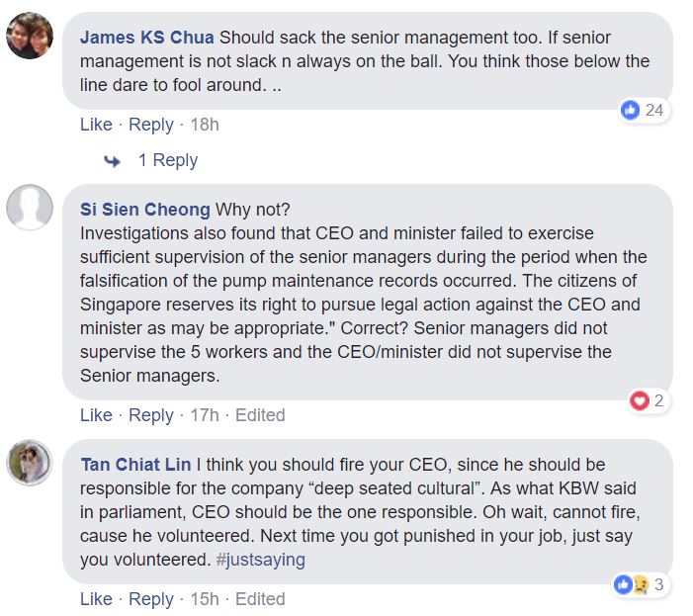Show edit history via 17h Edited label
Screen dimensions: 693x616
260,415
